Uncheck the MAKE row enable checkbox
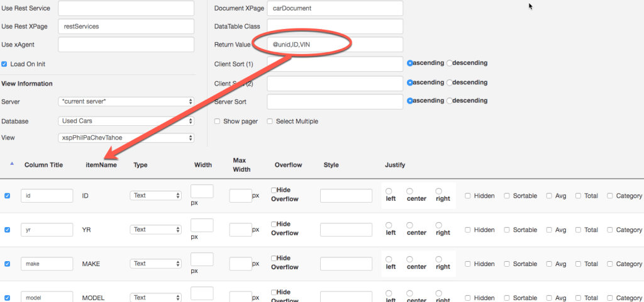644x302 pixels. pos(8,264)
